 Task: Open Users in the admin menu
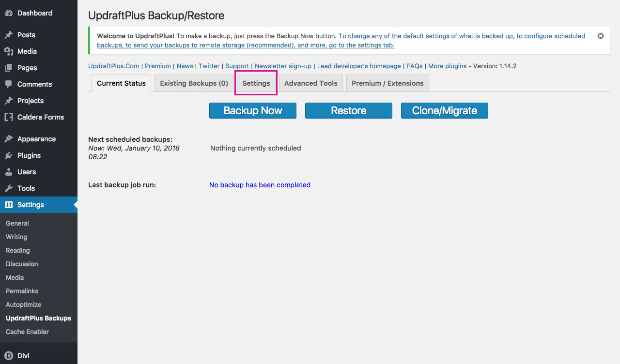(27, 172)
